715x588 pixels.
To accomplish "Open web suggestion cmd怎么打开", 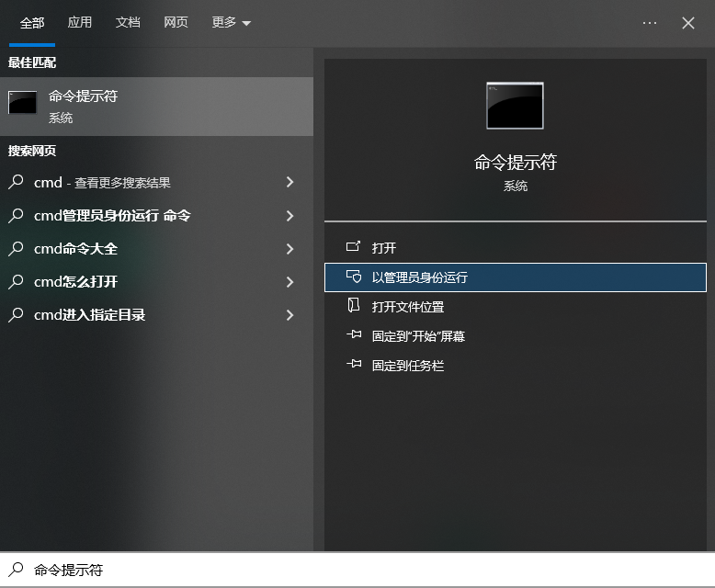I will tap(156, 282).
